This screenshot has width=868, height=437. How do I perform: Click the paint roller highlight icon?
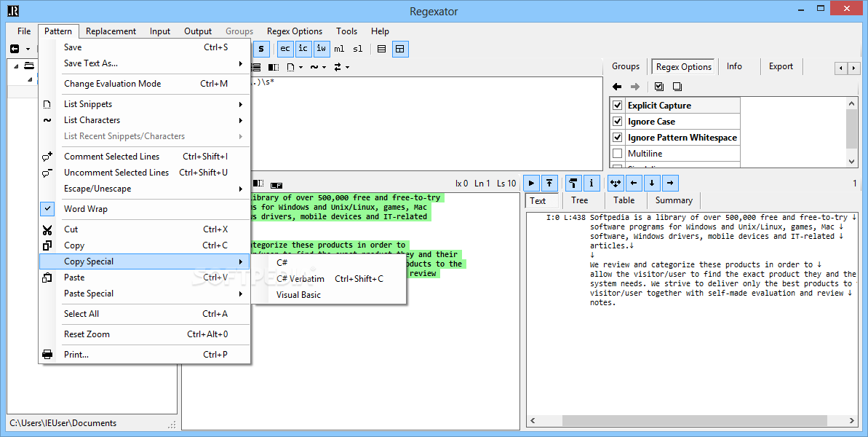point(573,184)
